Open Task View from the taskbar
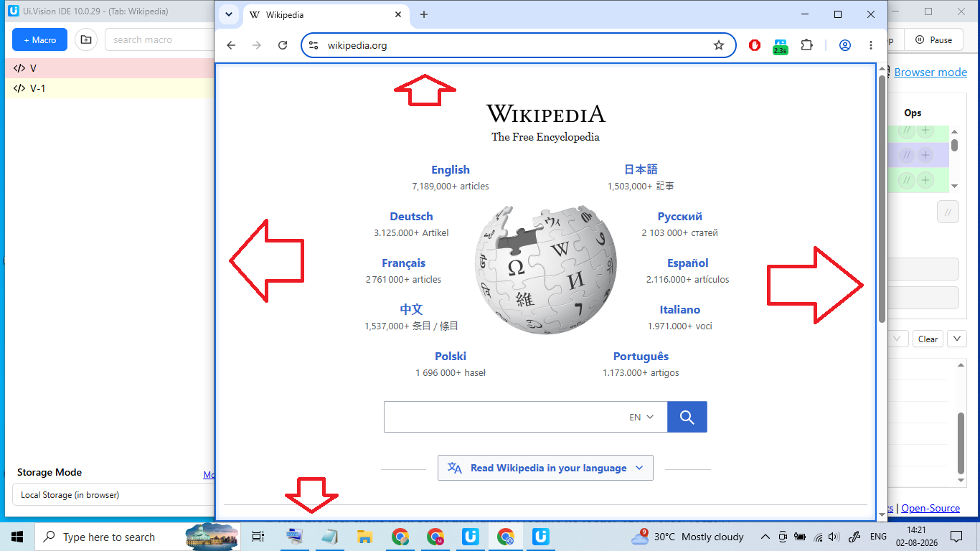This screenshot has width=980, height=551. click(258, 537)
